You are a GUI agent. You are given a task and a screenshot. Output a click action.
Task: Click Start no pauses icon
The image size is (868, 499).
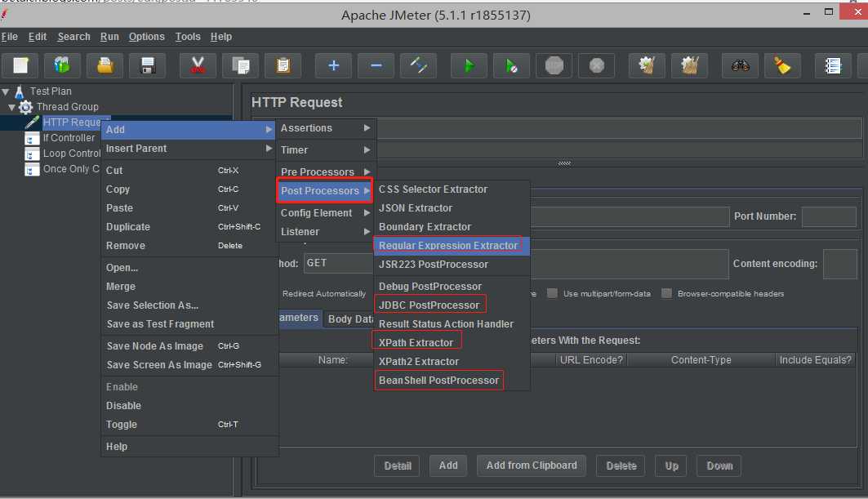511,65
